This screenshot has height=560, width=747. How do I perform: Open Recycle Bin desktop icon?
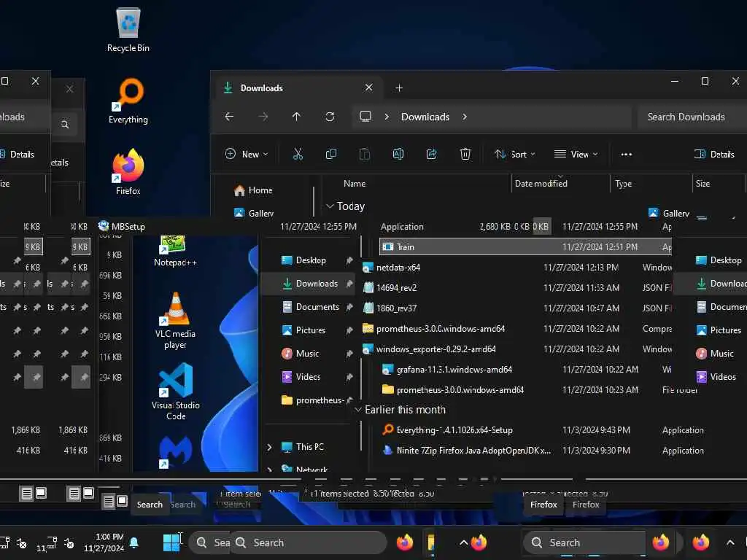[128, 31]
